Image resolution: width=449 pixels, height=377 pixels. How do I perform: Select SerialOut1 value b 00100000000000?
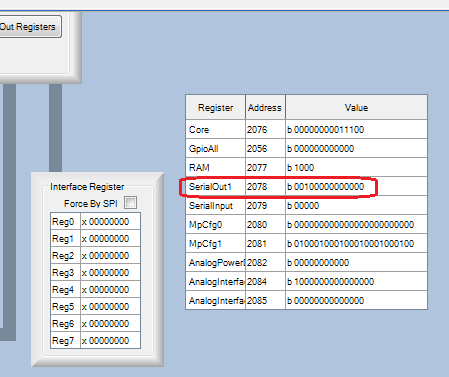[356, 186]
